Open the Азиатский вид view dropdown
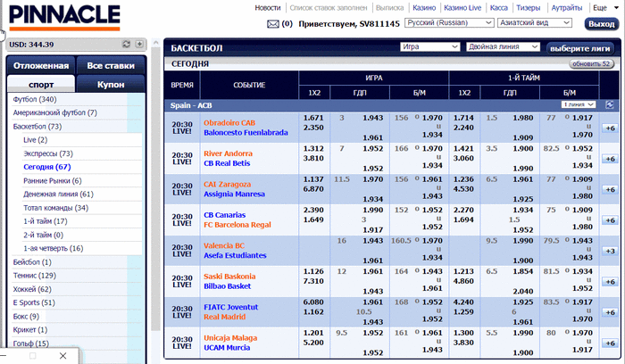This screenshot has height=364, width=625. point(535,23)
